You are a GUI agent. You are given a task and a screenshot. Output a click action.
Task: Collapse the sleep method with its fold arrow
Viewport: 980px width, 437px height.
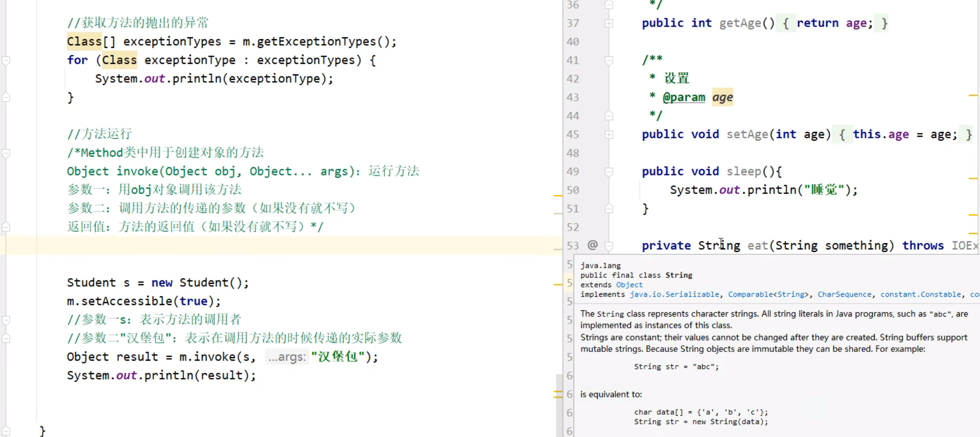pyautogui.click(x=608, y=172)
